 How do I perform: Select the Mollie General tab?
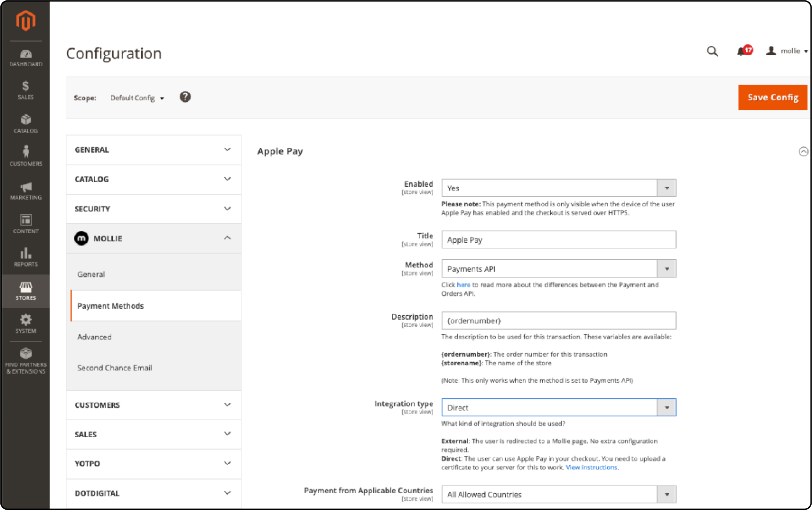click(91, 274)
